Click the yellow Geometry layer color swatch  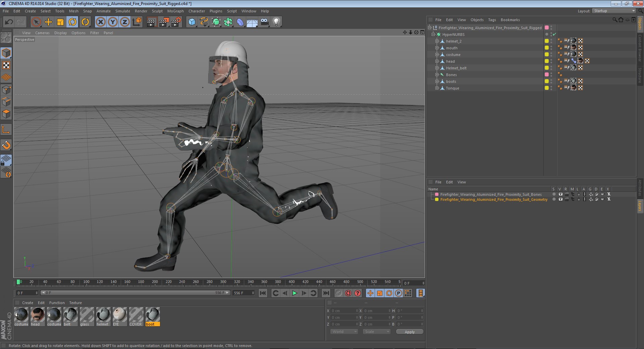click(437, 199)
